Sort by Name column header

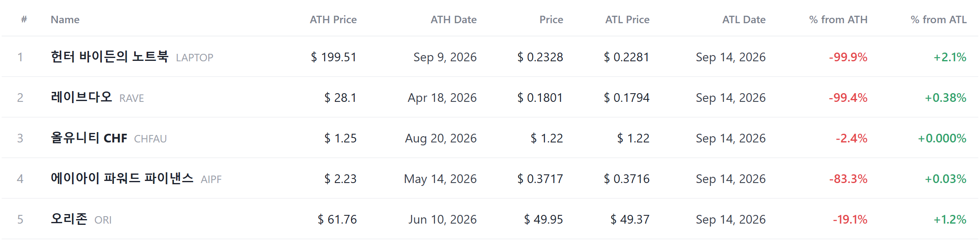pyautogui.click(x=65, y=19)
